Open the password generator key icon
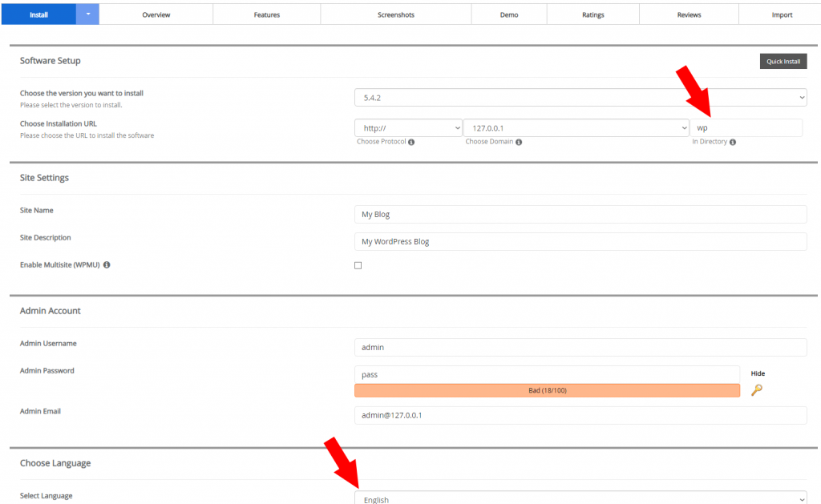Screen dimensions: 821x504 pyautogui.click(x=757, y=390)
